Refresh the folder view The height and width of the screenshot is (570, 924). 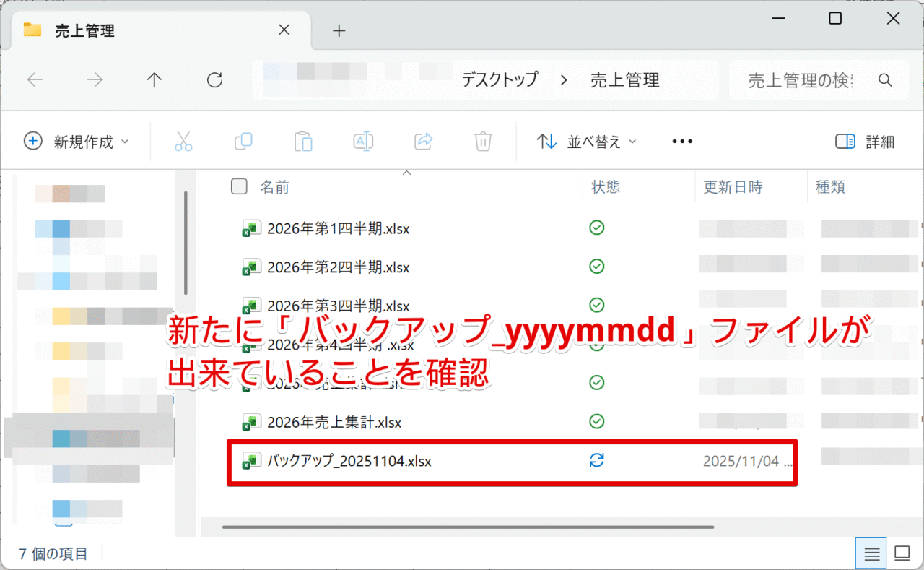click(x=214, y=79)
